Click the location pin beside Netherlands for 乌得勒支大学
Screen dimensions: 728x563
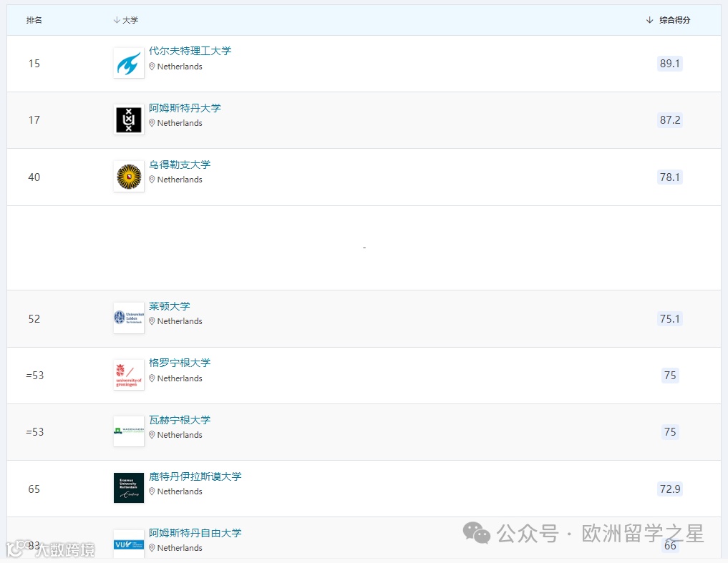(x=152, y=180)
